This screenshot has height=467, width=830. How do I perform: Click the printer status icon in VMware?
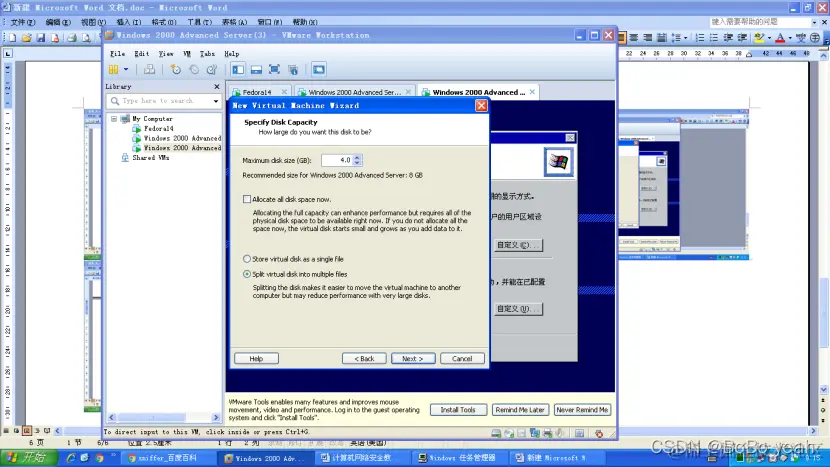tap(547, 434)
